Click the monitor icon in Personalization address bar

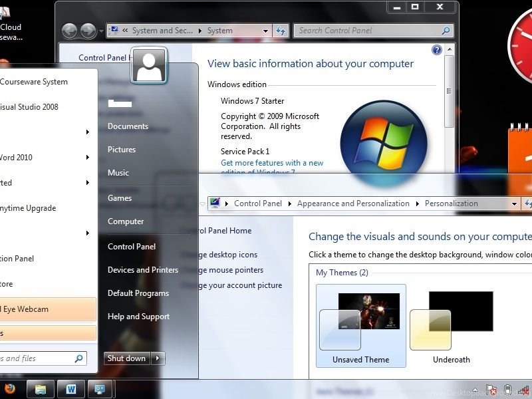pyautogui.click(x=215, y=203)
